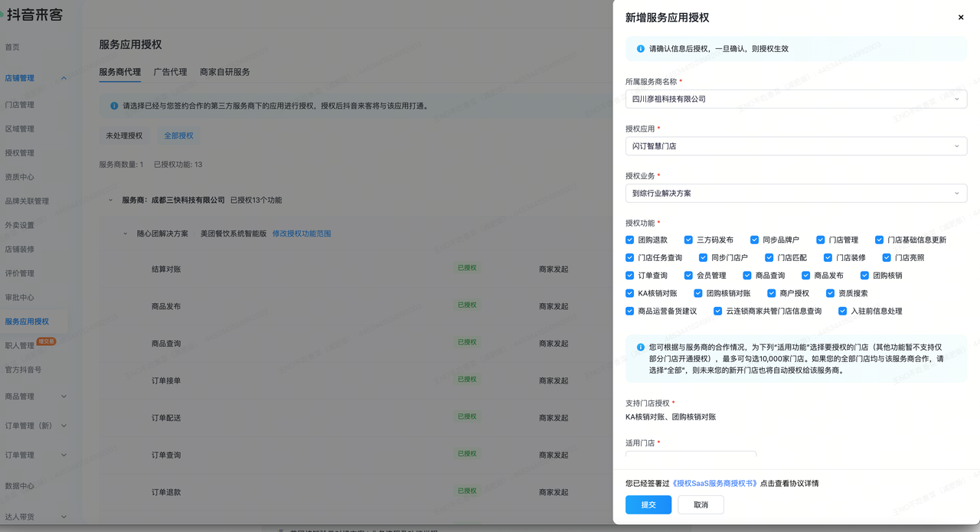
Task: Expand the 订单管理（新） sidebar menu
Action: click(64, 426)
